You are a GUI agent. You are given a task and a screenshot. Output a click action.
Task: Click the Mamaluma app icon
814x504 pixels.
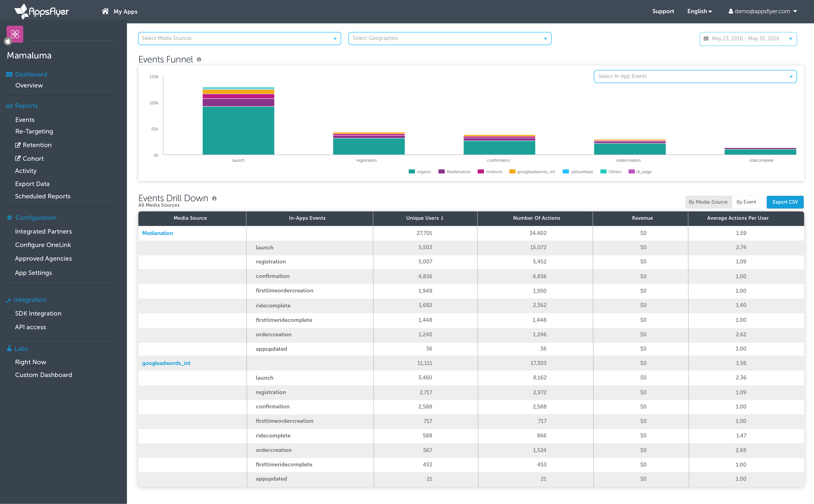click(15, 34)
